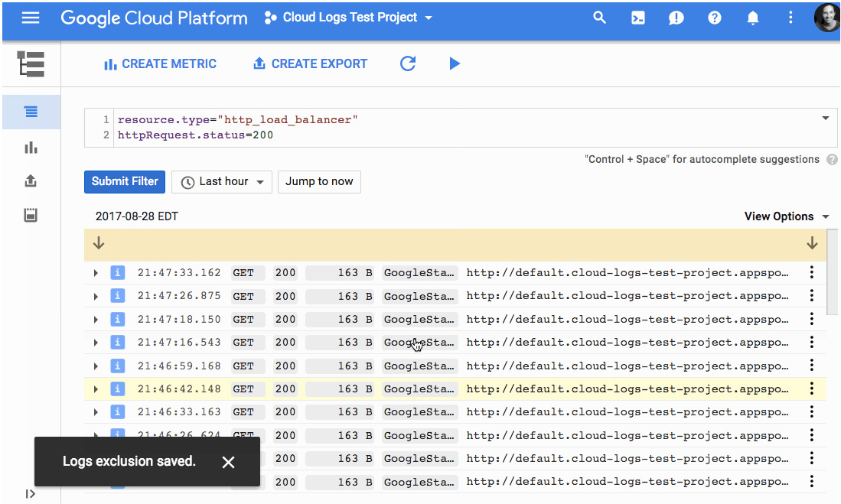Open more menu for 21:47:26.875 entry
This screenshot has width=841, height=504.
(811, 295)
